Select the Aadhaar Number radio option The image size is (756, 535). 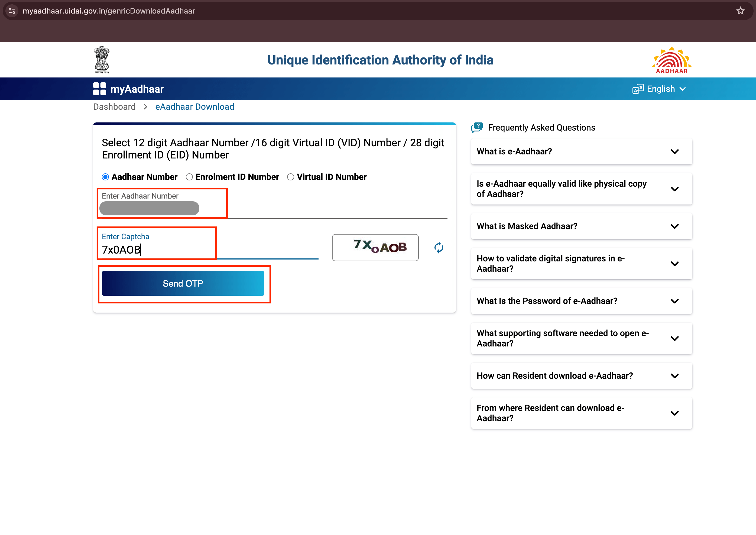(105, 177)
